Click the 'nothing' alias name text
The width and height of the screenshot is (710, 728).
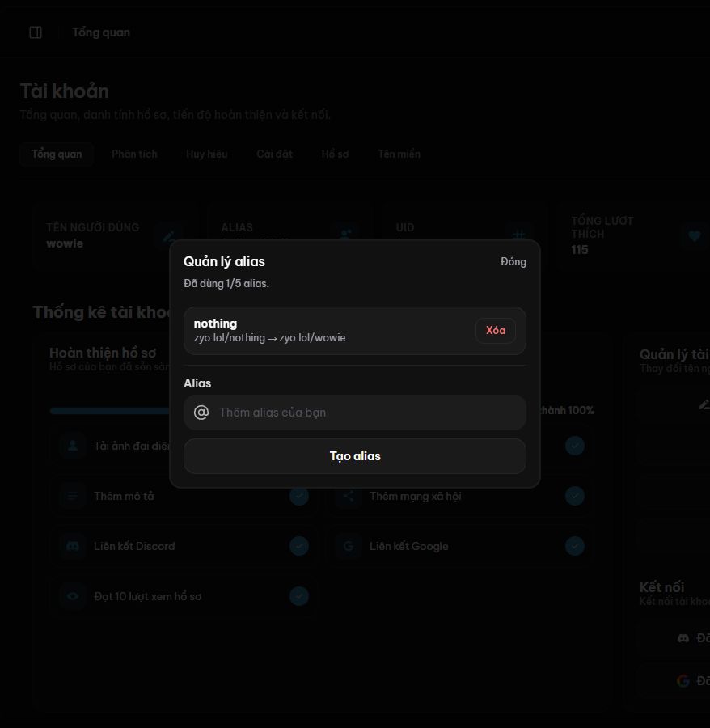click(x=215, y=324)
